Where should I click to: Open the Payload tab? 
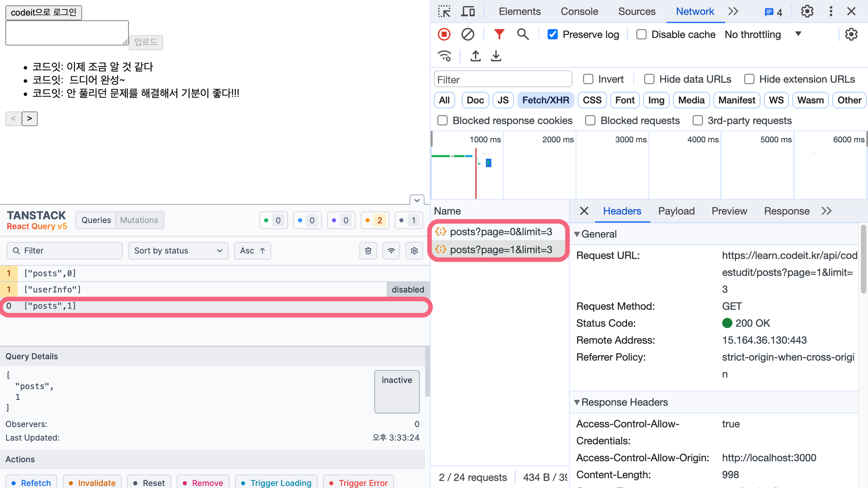[x=676, y=211]
